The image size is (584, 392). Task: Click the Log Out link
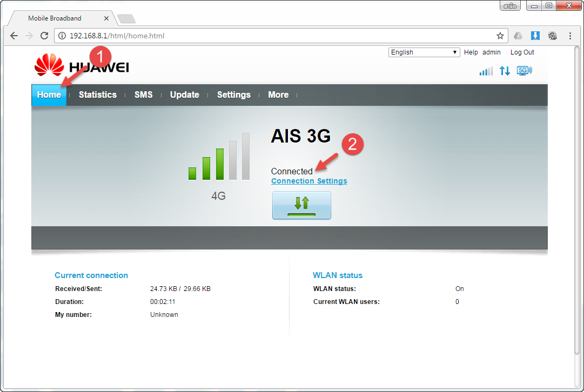pos(522,52)
